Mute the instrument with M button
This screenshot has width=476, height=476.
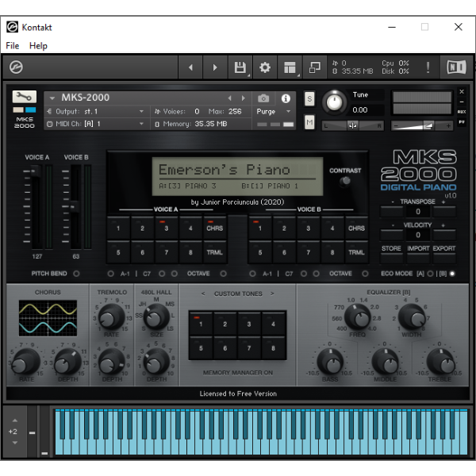coord(309,122)
